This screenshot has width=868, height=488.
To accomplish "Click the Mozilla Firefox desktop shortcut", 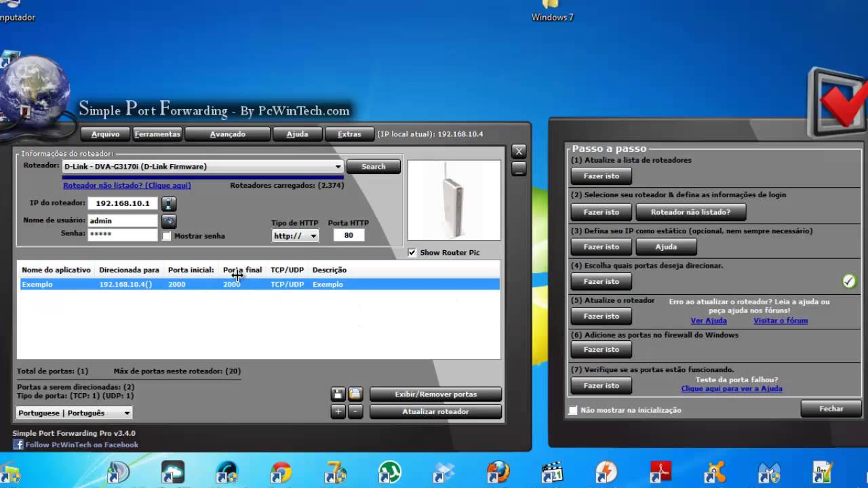I will pos(497,473).
